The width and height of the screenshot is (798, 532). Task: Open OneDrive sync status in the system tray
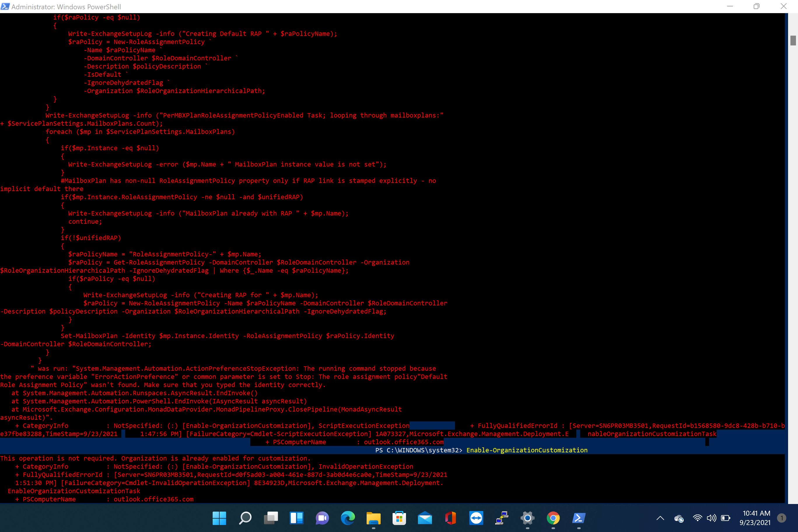(x=678, y=518)
